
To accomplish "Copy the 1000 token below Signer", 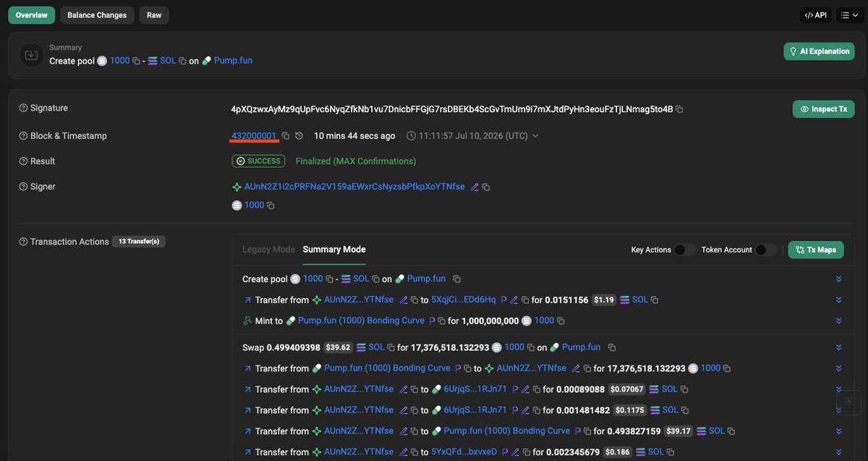I will pyautogui.click(x=271, y=206).
